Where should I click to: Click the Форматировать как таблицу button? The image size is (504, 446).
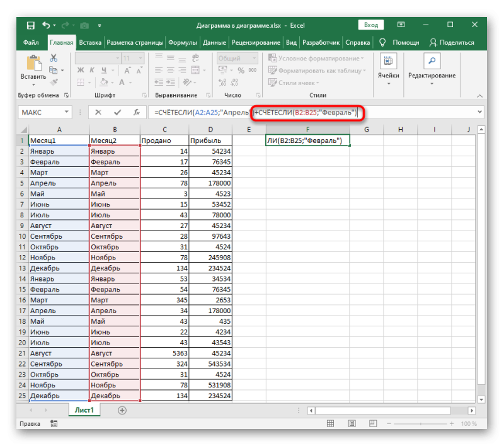(x=317, y=71)
